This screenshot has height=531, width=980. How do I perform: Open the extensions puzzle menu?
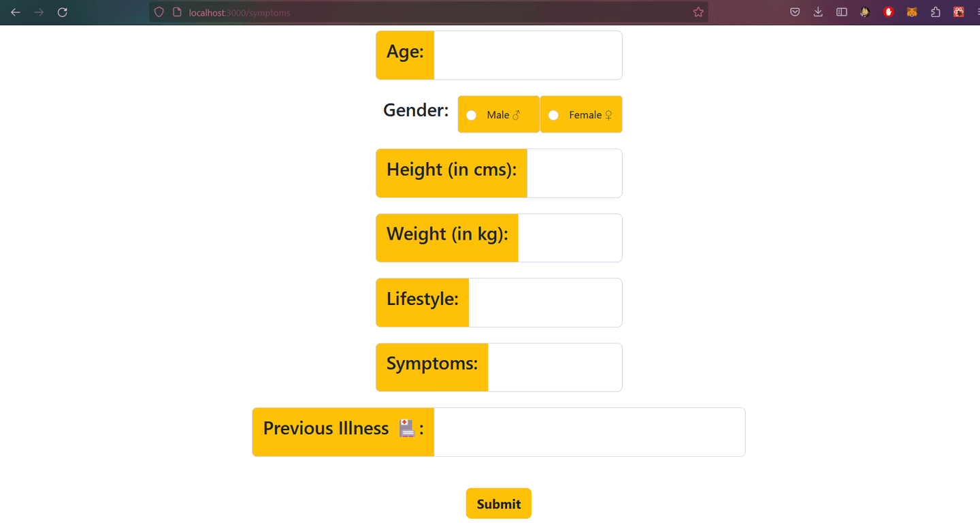click(x=935, y=12)
